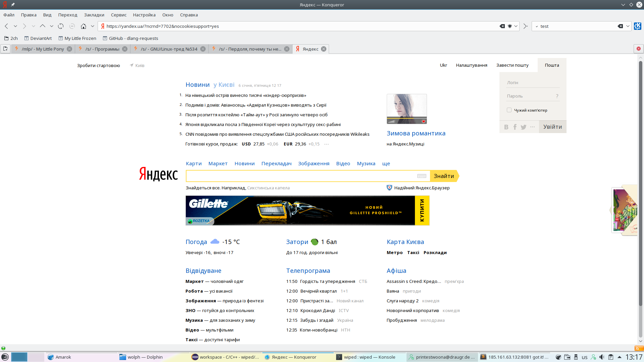
Task: Toggle the Чужий комп'ютер checkbox
Action: tap(509, 110)
